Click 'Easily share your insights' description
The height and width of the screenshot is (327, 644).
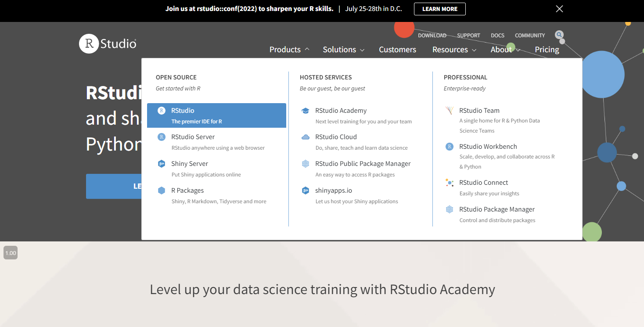tap(489, 194)
